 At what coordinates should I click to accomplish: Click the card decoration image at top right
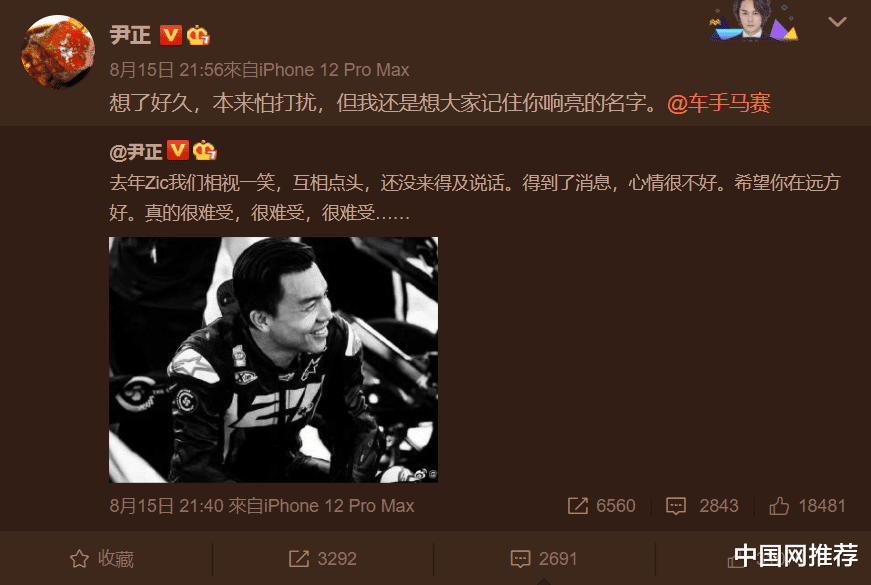(754, 21)
